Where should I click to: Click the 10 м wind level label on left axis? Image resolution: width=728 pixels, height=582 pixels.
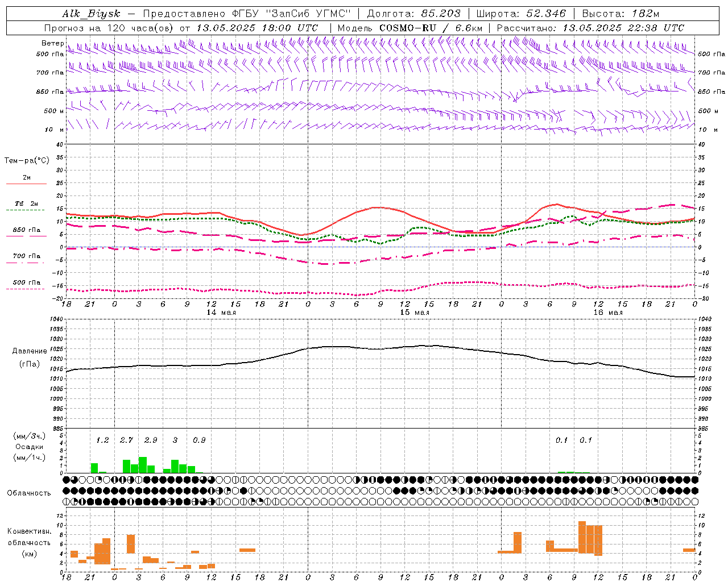point(55,130)
